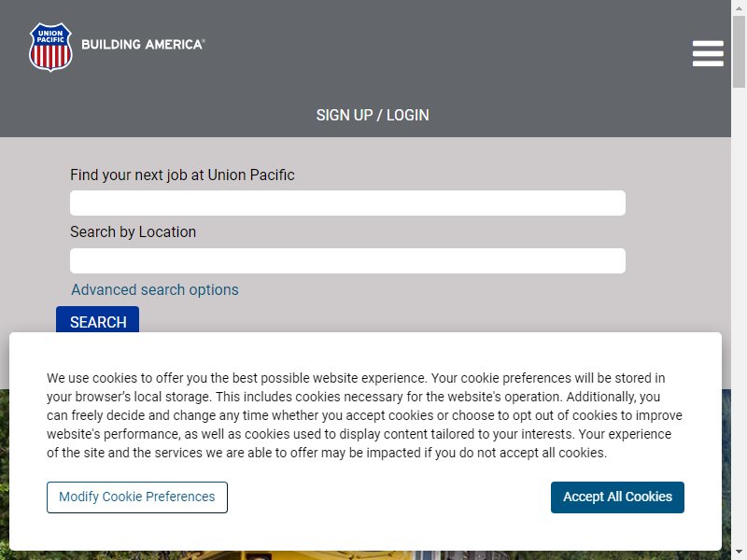Expand Advanced search options
Image resolution: width=747 pixels, height=560 pixels.
pos(155,289)
